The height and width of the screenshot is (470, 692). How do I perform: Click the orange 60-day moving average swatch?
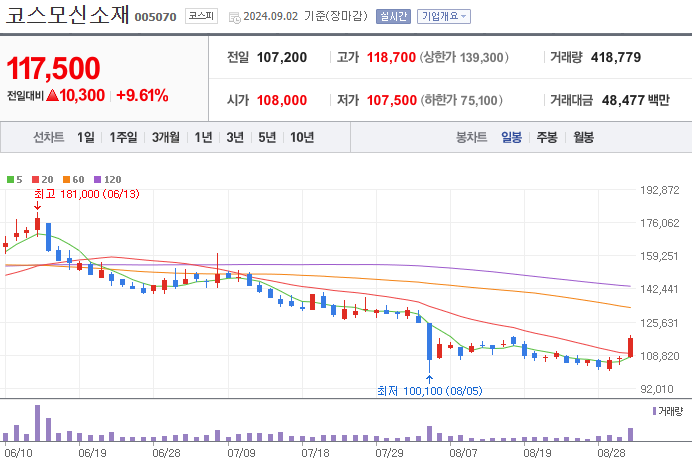[x=66, y=180]
